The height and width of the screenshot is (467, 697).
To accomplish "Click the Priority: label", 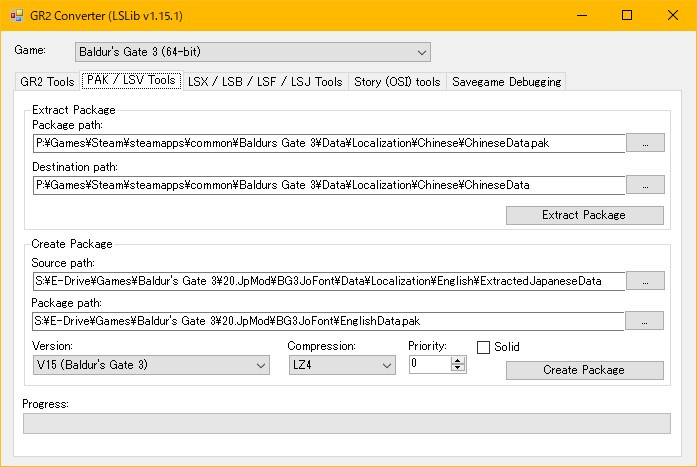I will coord(427,346).
